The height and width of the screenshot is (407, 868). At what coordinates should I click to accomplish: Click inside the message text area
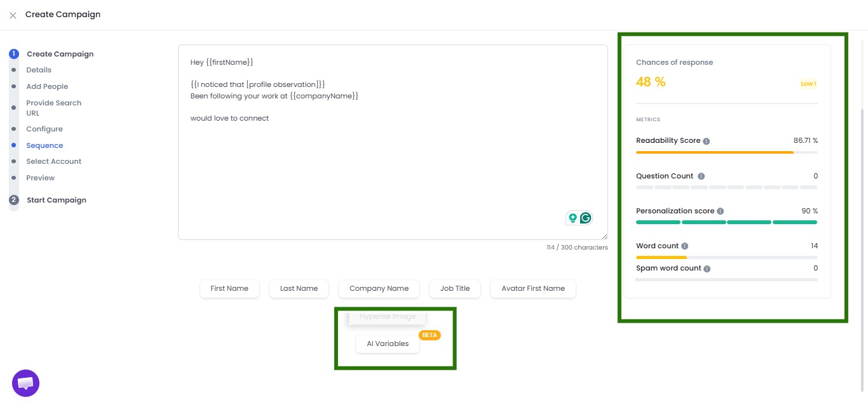[393, 142]
